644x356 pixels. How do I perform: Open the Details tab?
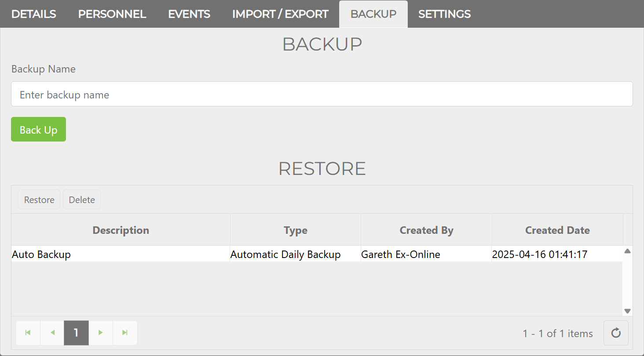click(33, 14)
